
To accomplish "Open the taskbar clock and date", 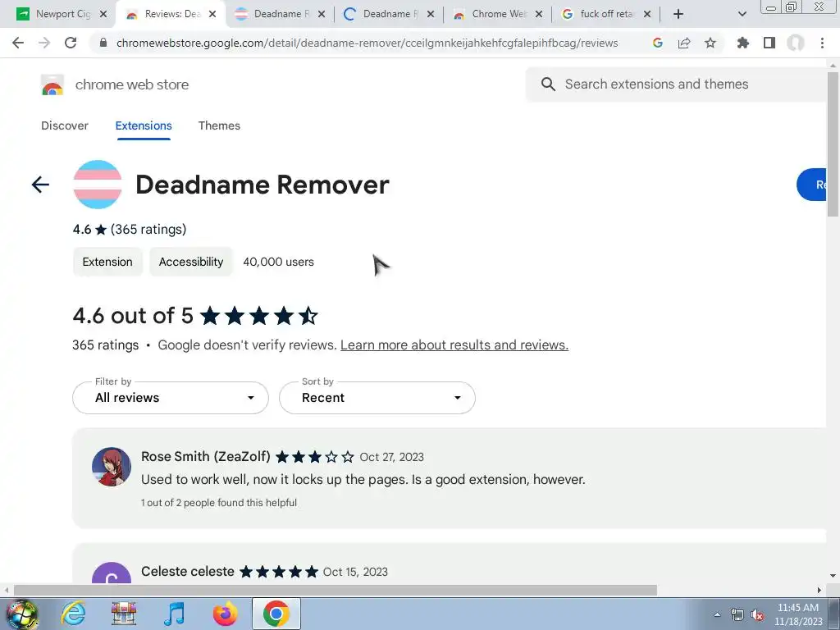I will coord(797,614).
